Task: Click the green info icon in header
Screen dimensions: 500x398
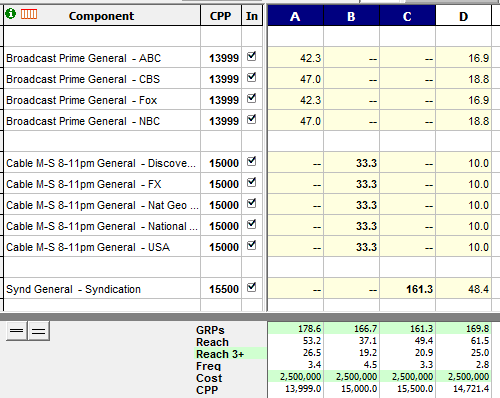Action: 11,14
